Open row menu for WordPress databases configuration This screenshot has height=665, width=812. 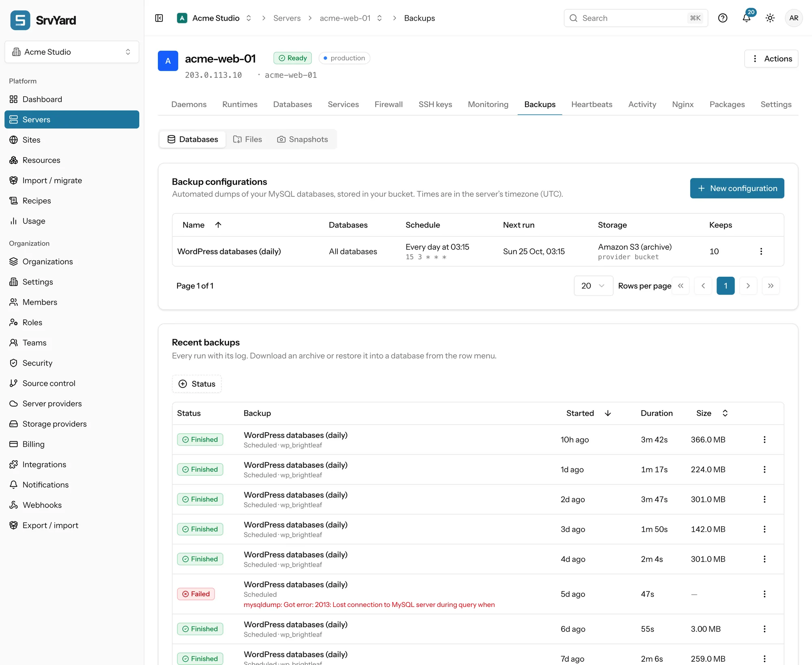(x=761, y=252)
